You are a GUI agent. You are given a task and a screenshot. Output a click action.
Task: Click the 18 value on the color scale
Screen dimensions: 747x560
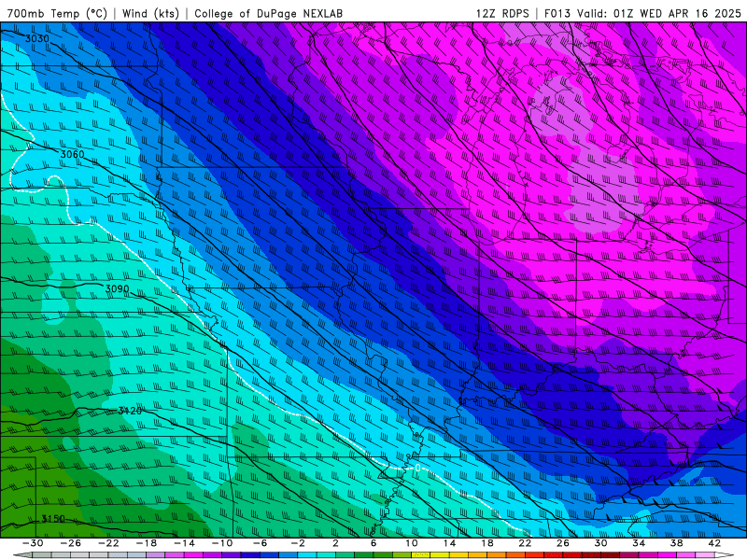pyautogui.click(x=486, y=543)
